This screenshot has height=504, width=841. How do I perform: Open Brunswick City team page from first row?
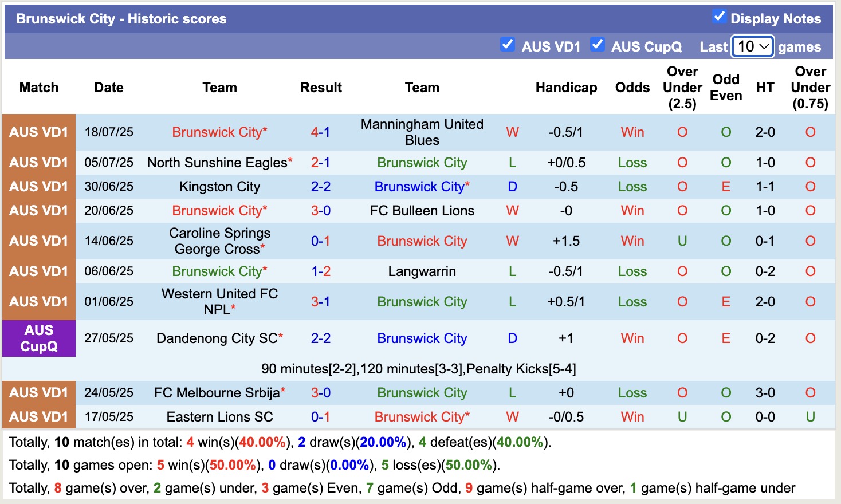click(x=219, y=132)
